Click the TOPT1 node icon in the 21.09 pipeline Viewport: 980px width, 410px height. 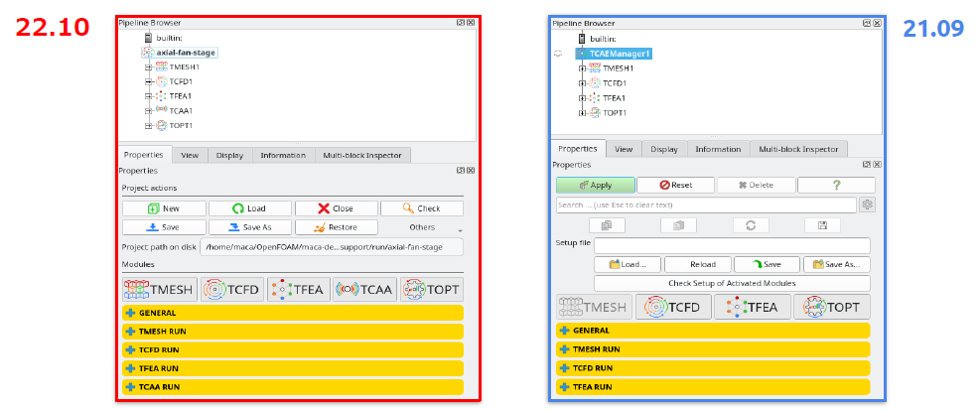click(596, 112)
